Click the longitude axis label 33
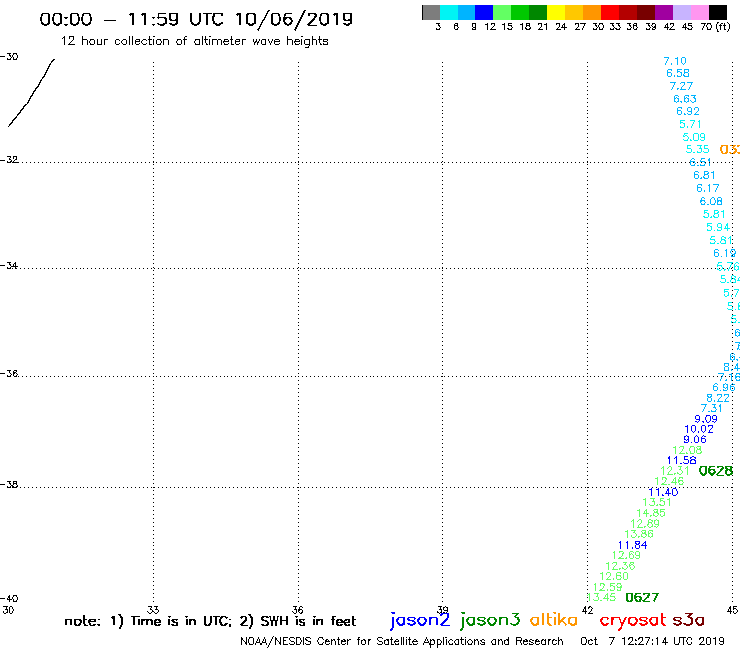The width and height of the screenshot is (740, 650). tap(153, 610)
